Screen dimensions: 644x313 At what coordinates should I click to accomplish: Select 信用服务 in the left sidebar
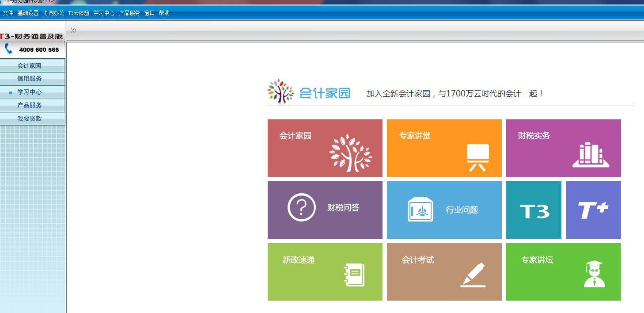pyautogui.click(x=33, y=79)
